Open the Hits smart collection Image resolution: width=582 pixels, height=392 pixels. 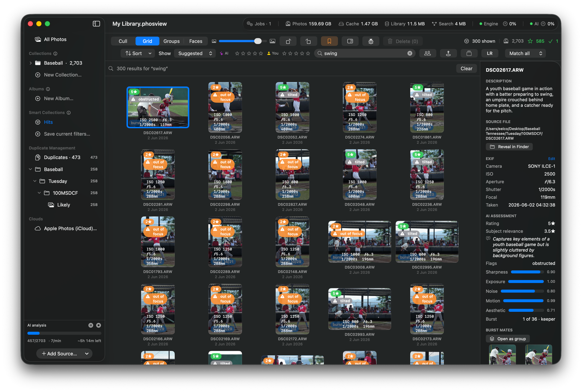coord(48,122)
